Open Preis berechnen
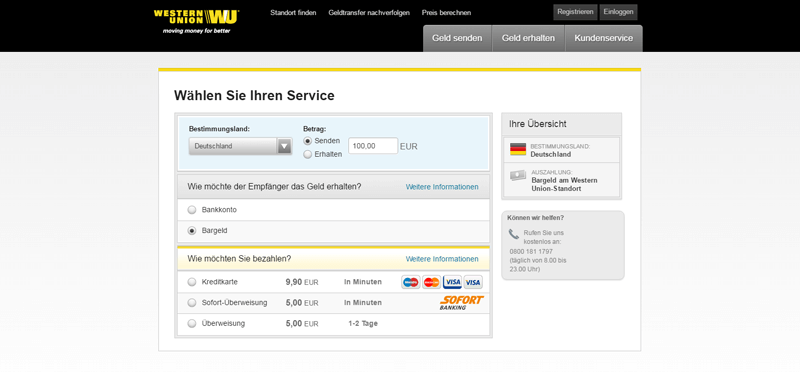This screenshot has height=372, width=800. coord(446,13)
